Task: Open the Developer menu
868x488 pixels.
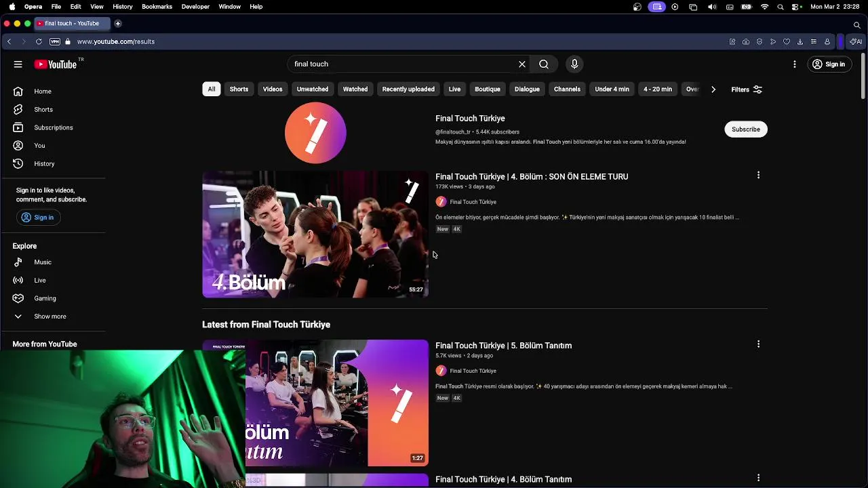Action: [x=195, y=7]
